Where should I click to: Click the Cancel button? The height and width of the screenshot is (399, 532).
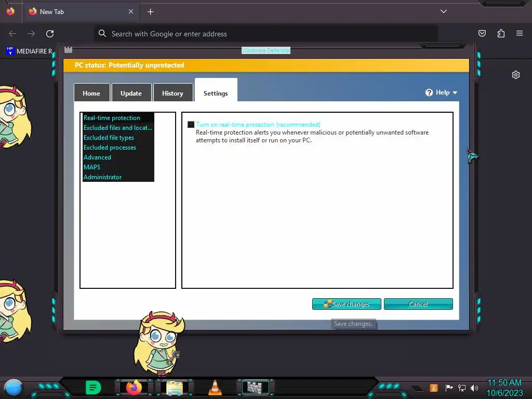418,304
